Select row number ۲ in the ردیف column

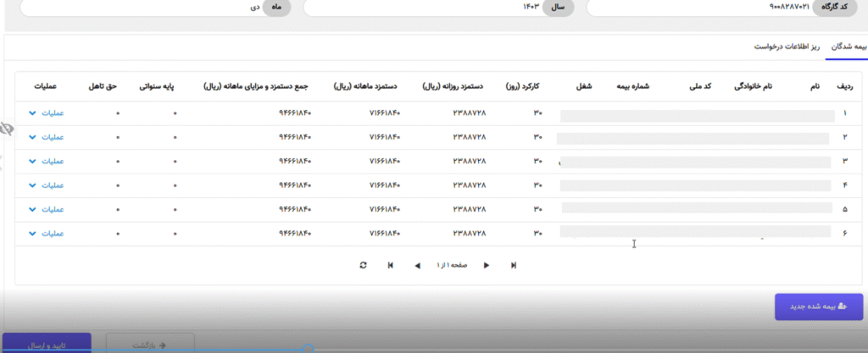click(x=845, y=137)
